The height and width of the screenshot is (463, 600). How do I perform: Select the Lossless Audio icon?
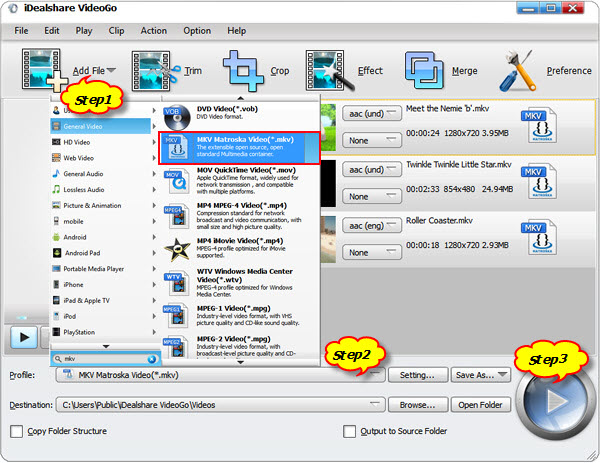coord(57,189)
